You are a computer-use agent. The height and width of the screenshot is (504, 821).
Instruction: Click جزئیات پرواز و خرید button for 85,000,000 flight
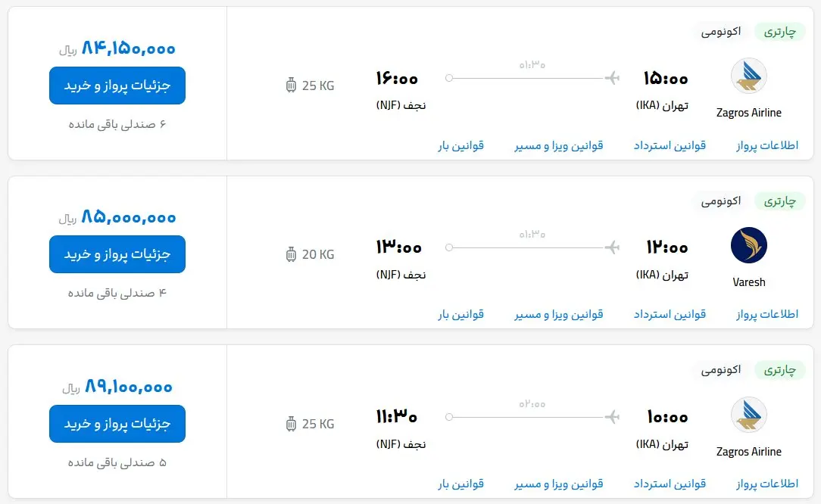[117, 254]
